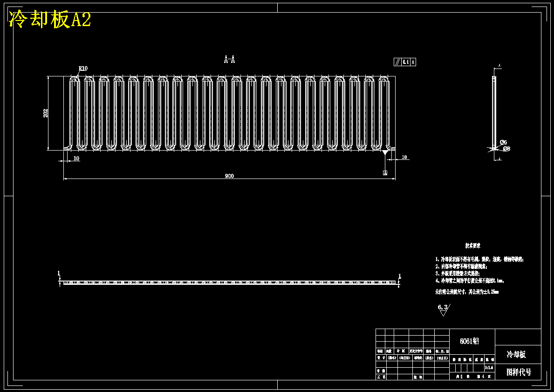Click the 1:2.5 scale value
The height and width of the screenshot is (392, 554).
[489, 368]
